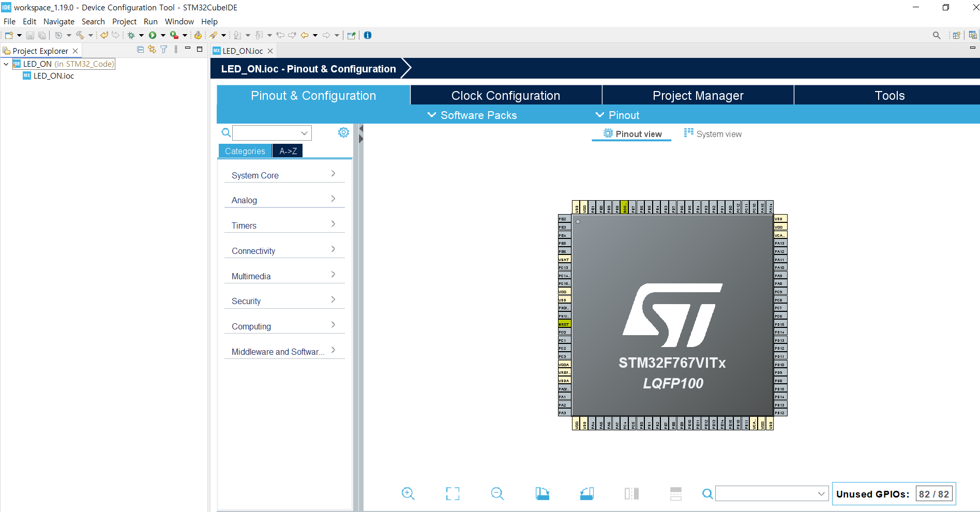980x512 pixels.
Task: Close the LED_ON.ioc editor tab
Action: pyautogui.click(x=270, y=51)
